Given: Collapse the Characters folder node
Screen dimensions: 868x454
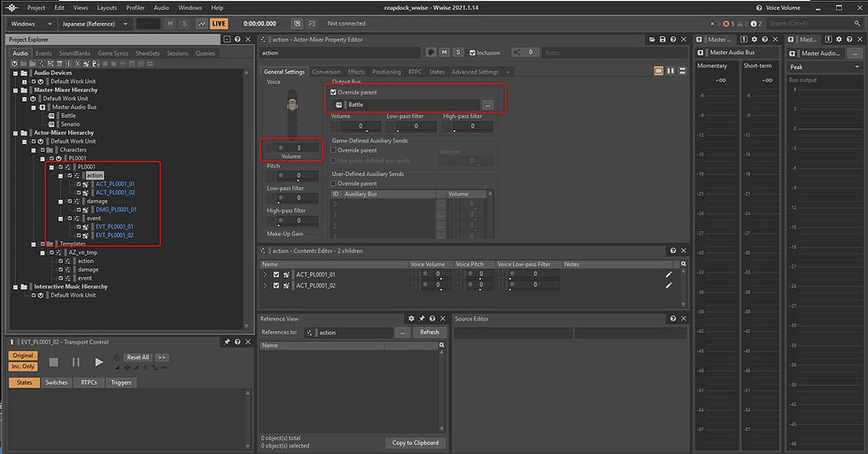Looking at the screenshot, I should click(x=34, y=150).
